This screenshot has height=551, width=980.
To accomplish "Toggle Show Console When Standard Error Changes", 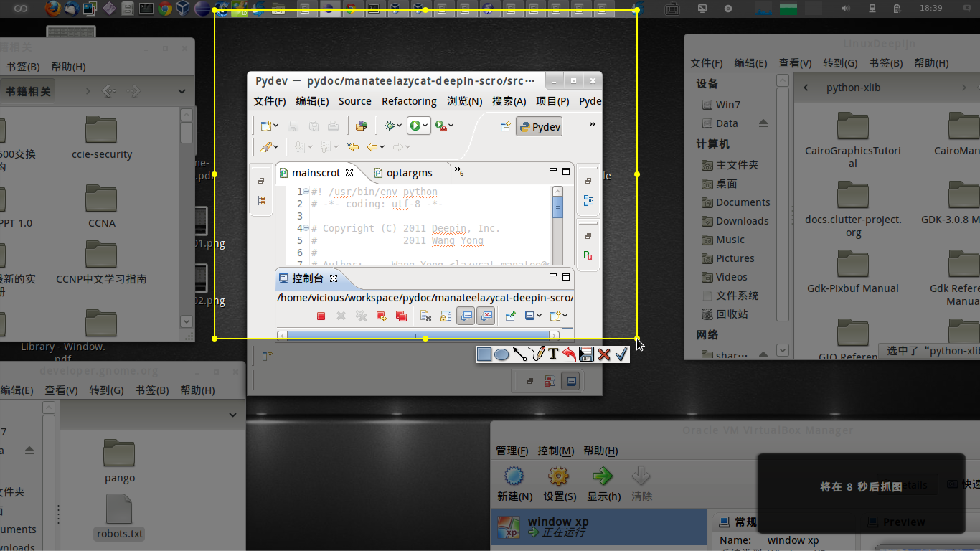I will point(486,316).
